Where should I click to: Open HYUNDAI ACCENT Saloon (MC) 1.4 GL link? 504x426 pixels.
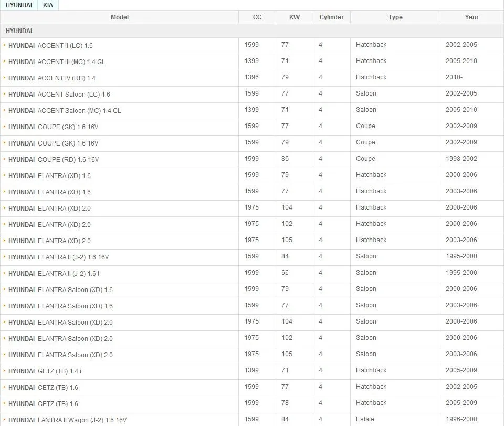pos(65,111)
